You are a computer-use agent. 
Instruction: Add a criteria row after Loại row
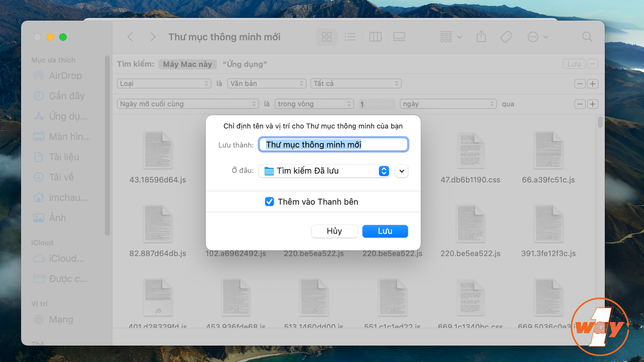click(x=592, y=84)
